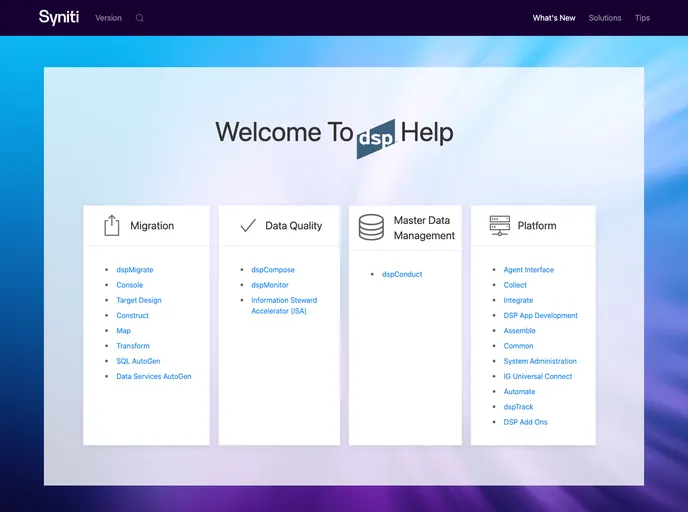Screen dimensions: 688x512
Task: Go to the Tips menu item
Action: click(x=642, y=18)
